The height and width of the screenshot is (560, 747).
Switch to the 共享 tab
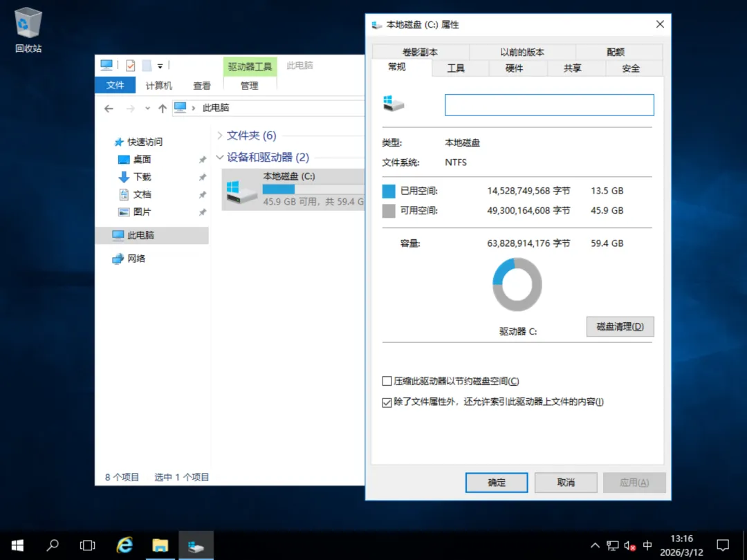(572, 68)
